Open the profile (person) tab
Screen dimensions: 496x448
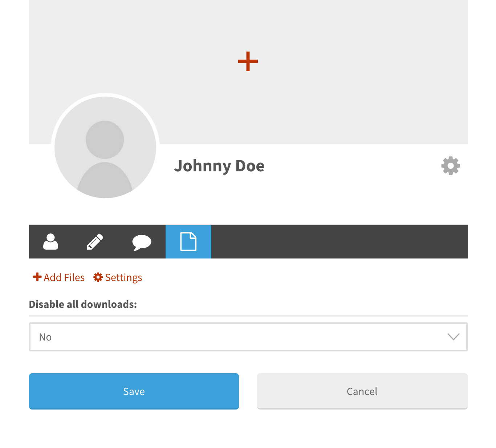[x=51, y=242]
